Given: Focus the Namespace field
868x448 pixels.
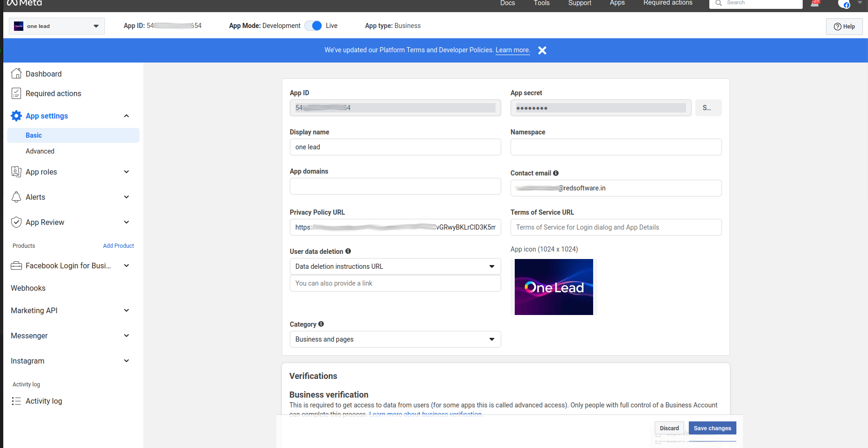Looking at the screenshot, I should [616, 147].
